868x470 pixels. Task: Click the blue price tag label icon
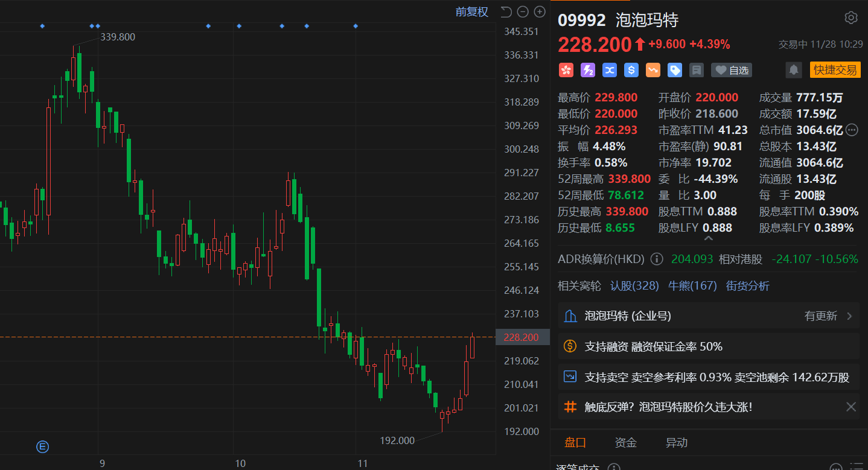[675, 70]
